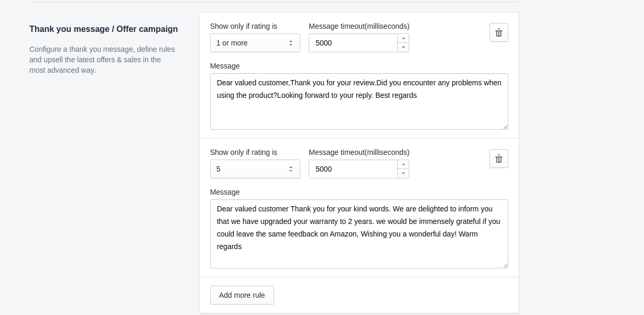Click the second "Message timeout(milliseconds)" label
Viewport: 644px width, 315px height.
pos(359,152)
